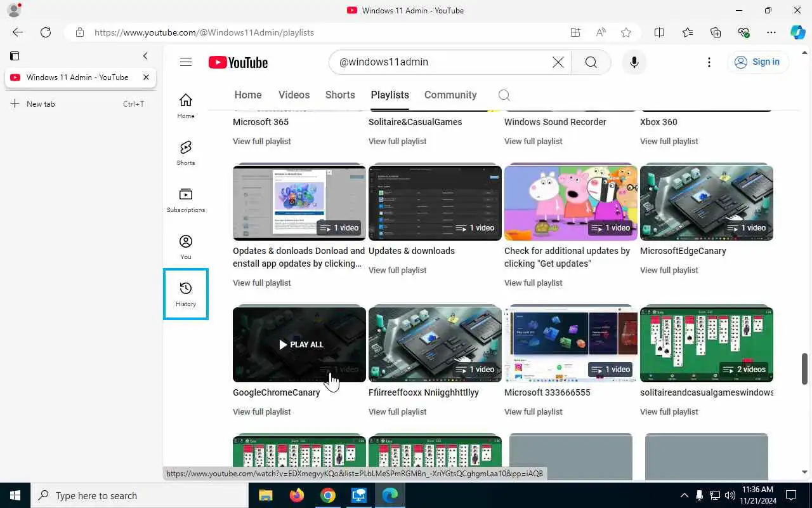Launch Firefox from the taskbar

[296, 495]
